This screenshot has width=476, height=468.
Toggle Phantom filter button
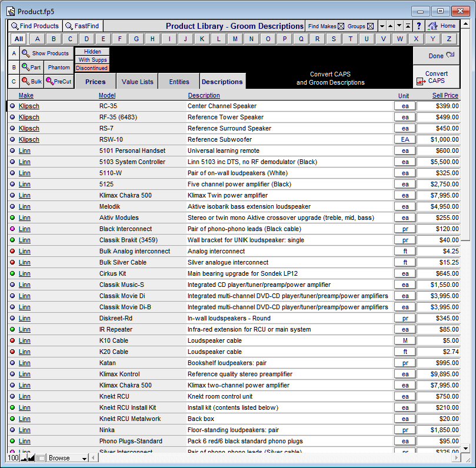(x=59, y=68)
